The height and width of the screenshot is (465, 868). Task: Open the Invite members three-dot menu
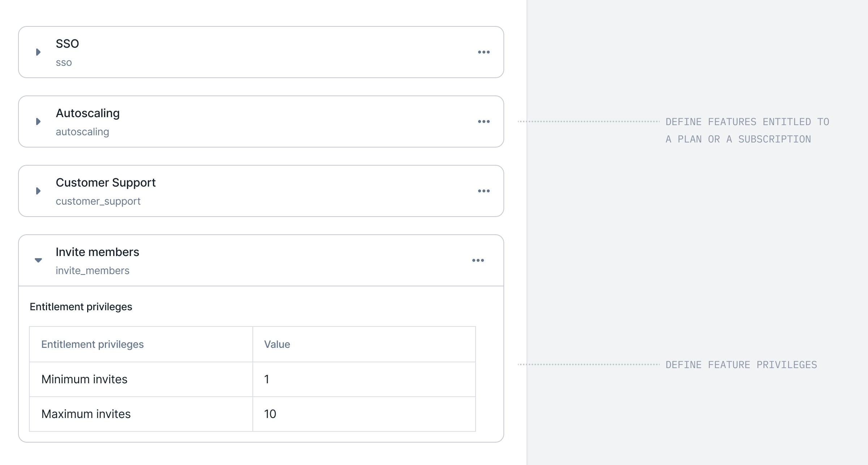pyautogui.click(x=478, y=260)
